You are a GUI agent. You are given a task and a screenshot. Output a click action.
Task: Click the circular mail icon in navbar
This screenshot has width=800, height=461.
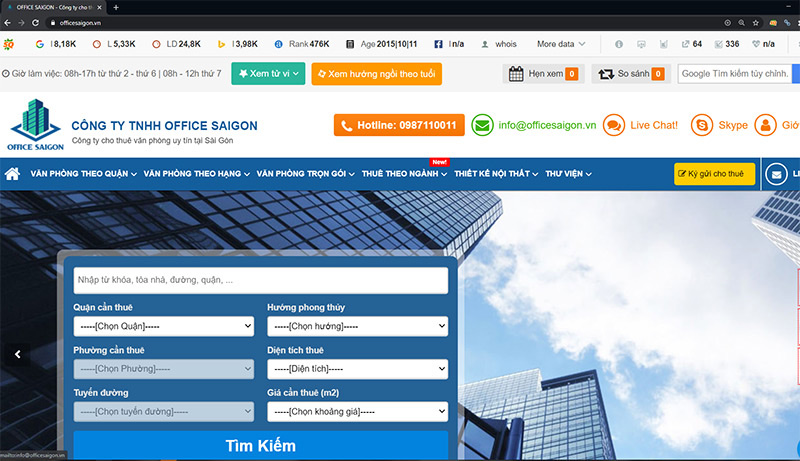click(776, 174)
